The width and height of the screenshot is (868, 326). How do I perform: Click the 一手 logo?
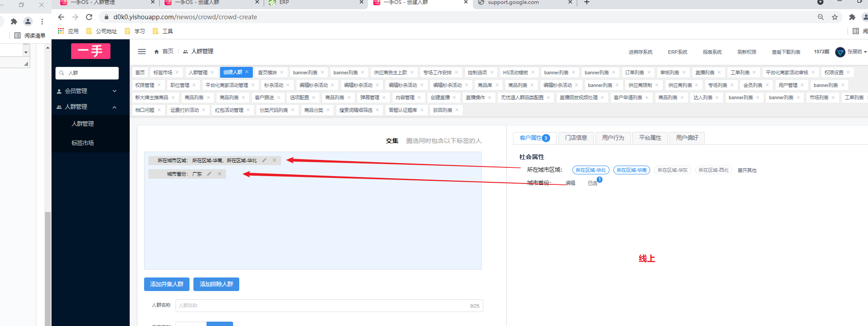coord(91,51)
